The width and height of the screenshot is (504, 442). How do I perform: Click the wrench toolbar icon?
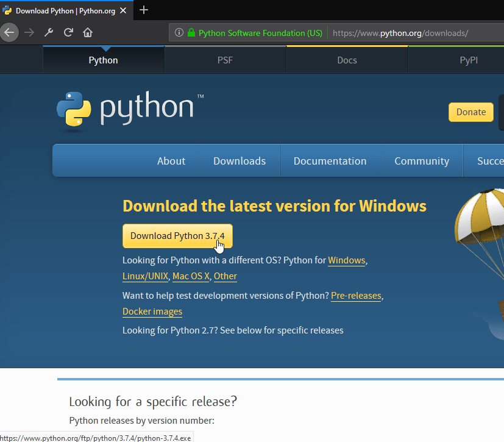(x=48, y=32)
